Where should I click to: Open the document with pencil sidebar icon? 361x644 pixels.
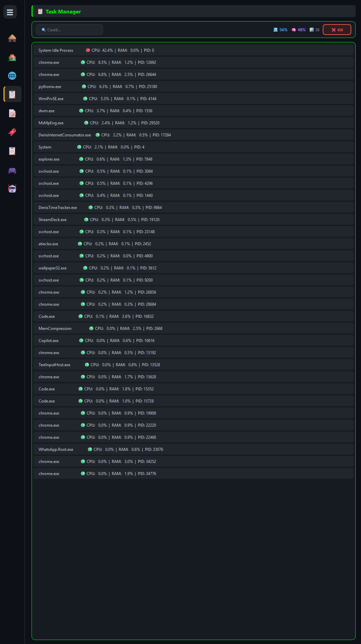(12, 113)
